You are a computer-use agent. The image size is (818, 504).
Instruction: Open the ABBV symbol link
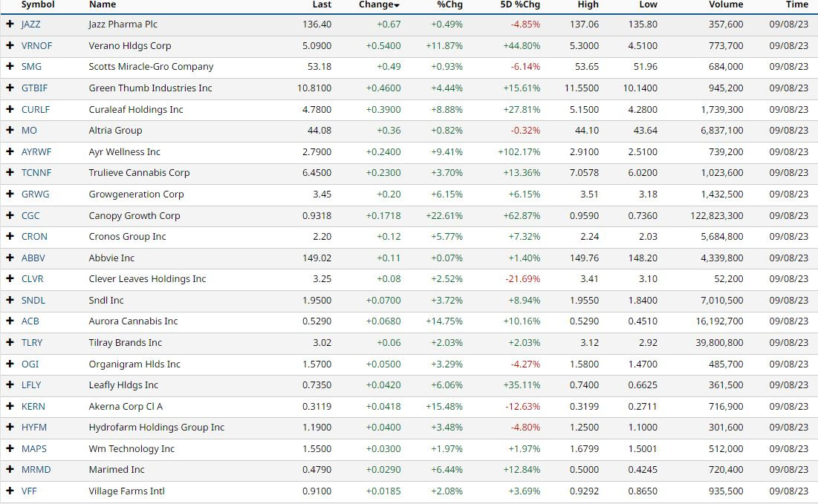tap(33, 258)
